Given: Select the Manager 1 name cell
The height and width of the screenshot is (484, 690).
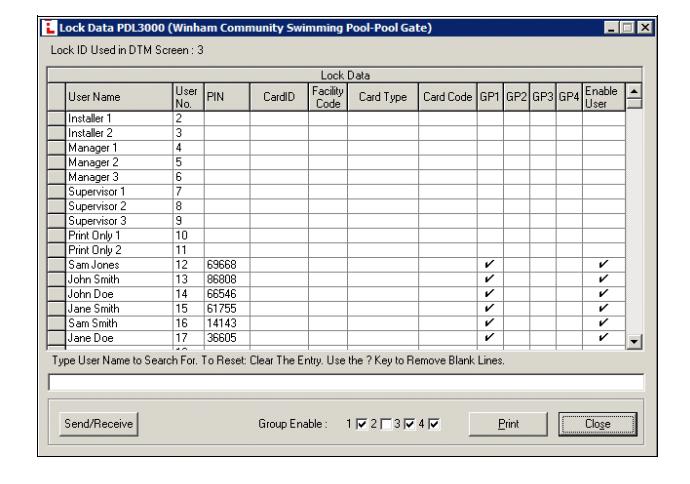Looking at the screenshot, I should tap(119, 147).
